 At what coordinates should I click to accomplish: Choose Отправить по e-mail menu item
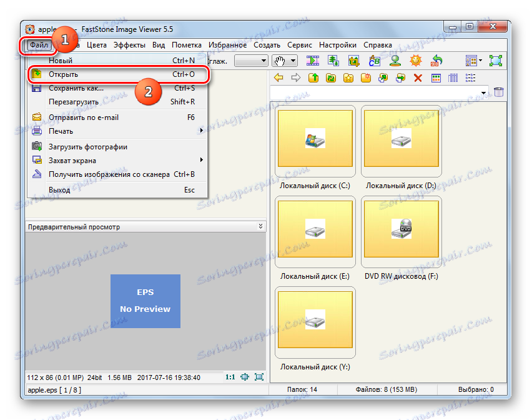[117, 117]
